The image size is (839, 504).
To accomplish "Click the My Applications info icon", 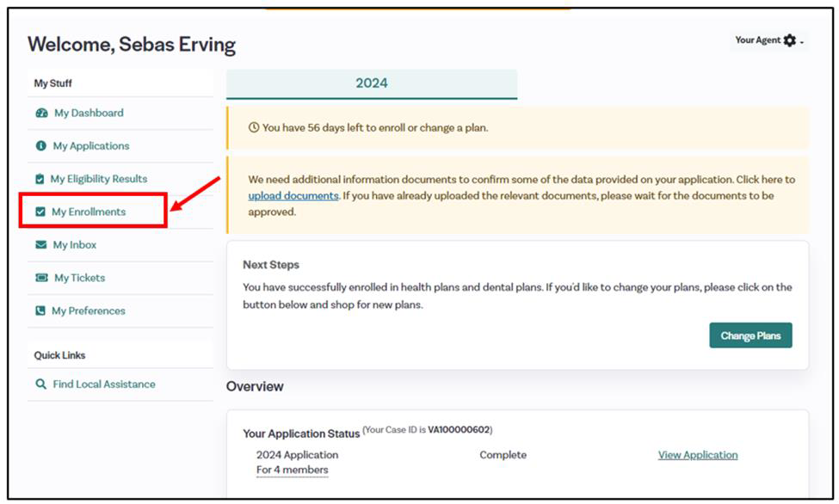I will pyautogui.click(x=40, y=146).
